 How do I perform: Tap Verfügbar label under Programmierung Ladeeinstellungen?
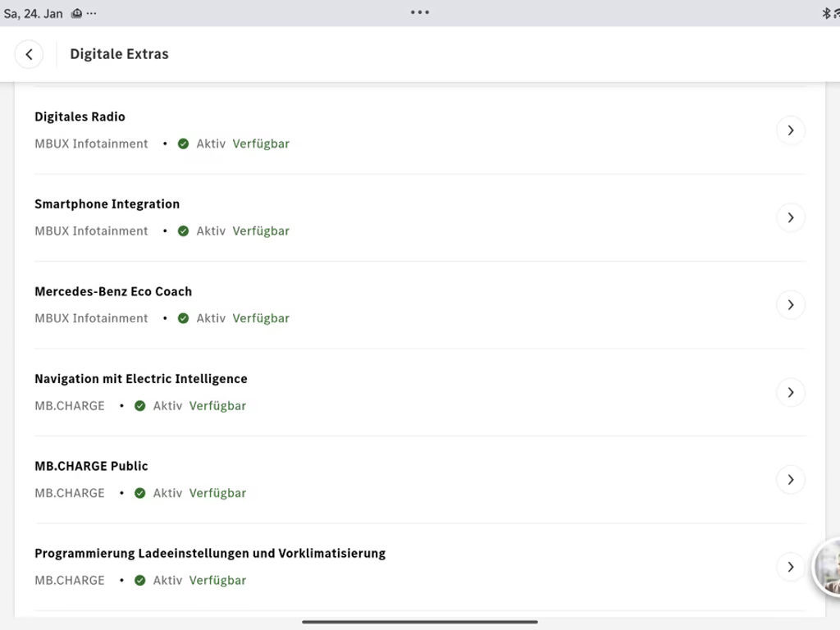(217, 580)
